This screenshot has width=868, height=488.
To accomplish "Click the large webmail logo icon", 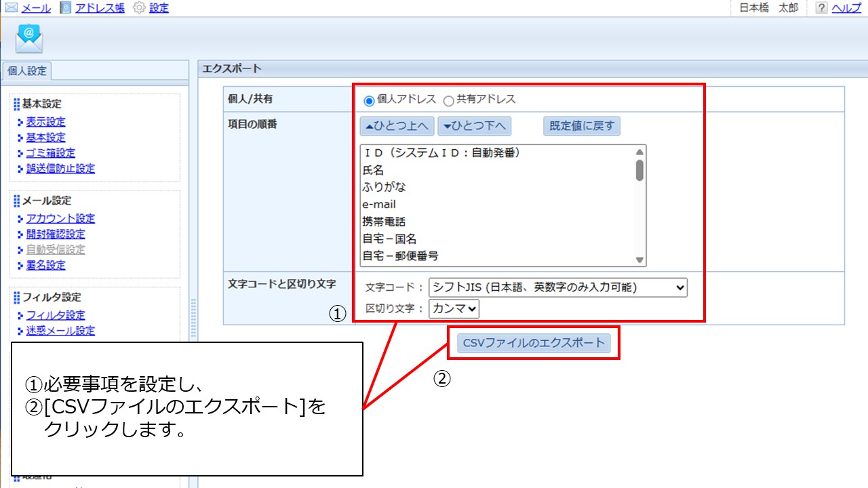I will (x=29, y=39).
